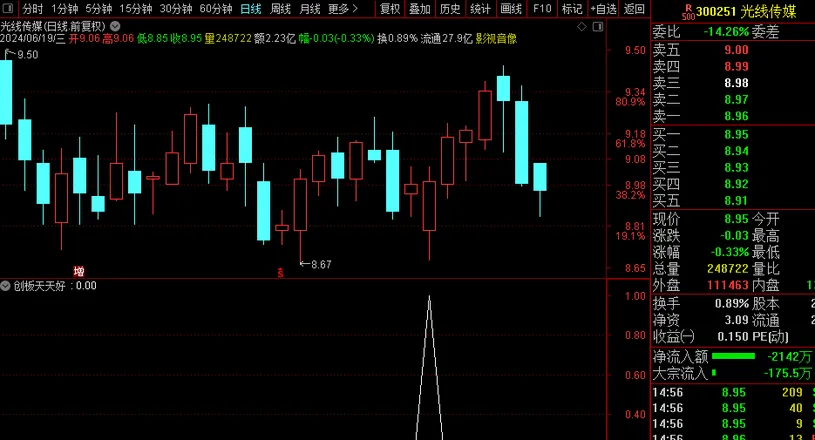Click the 统计 statistics button
Viewport: 815px width, 440px height.
[x=480, y=9]
